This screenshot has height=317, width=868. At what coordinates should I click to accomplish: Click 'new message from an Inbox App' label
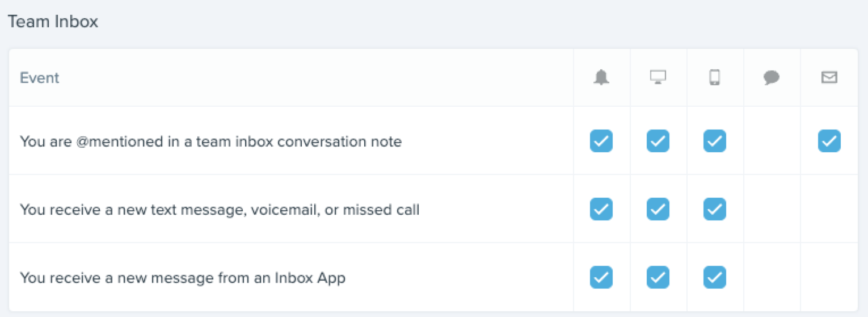183,278
